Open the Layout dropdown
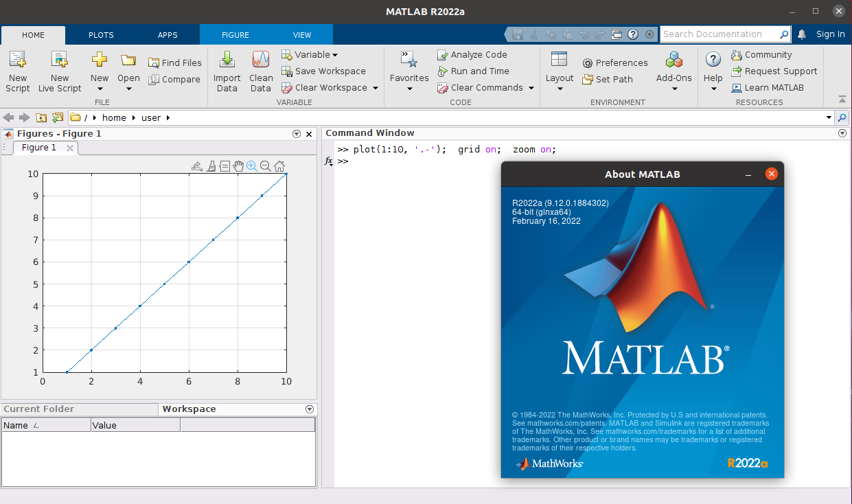This screenshot has height=504, width=852. [560, 71]
